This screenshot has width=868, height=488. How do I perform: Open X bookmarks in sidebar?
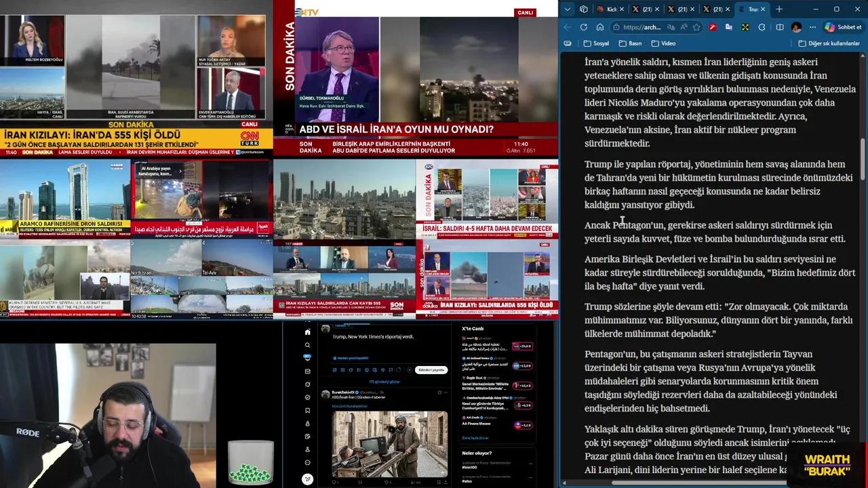(307, 410)
